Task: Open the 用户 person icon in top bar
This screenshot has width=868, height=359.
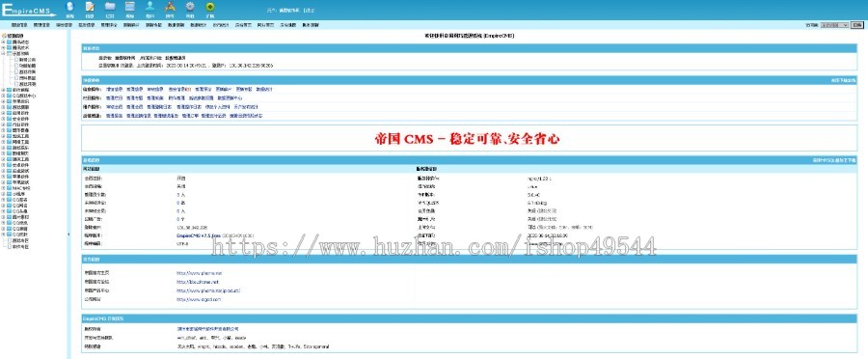Action: 150,7
